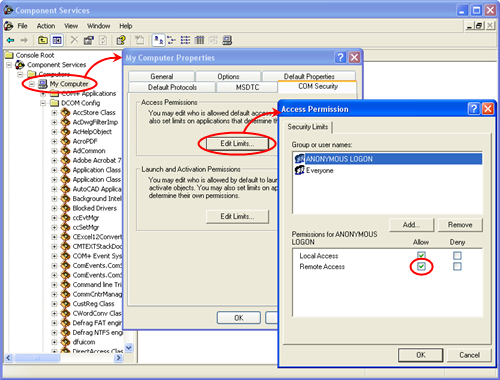Screen dimensions: 500x380
Task: Click the Component Services menu bar icon
Action: click(8, 26)
